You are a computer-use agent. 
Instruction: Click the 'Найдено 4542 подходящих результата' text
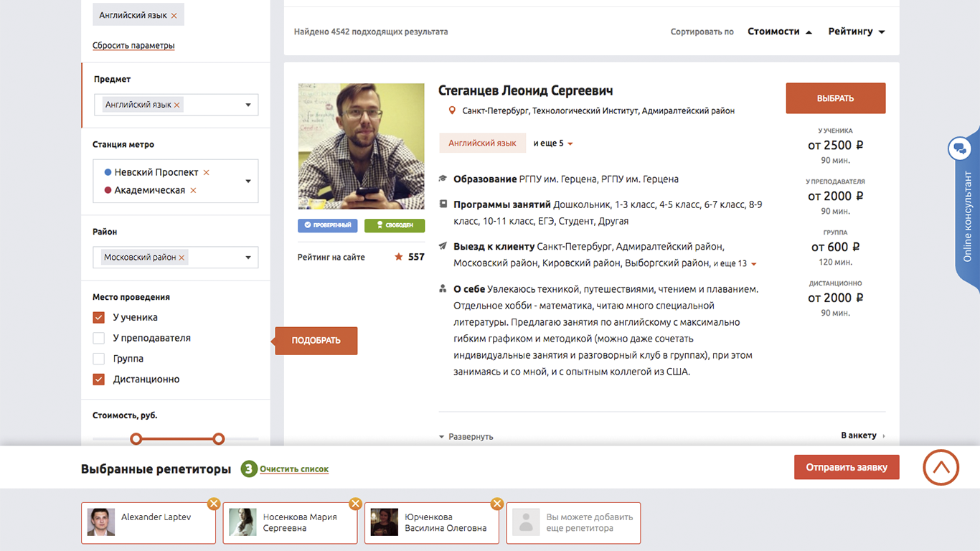(x=371, y=32)
